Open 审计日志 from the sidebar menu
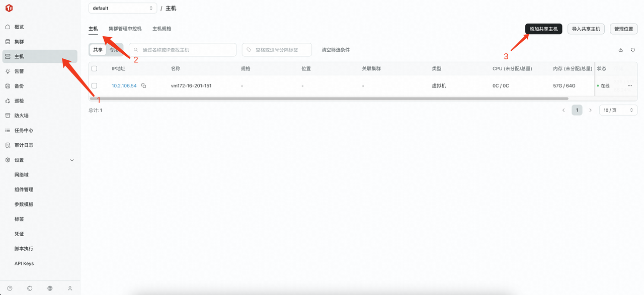 pyautogui.click(x=23, y=145)
